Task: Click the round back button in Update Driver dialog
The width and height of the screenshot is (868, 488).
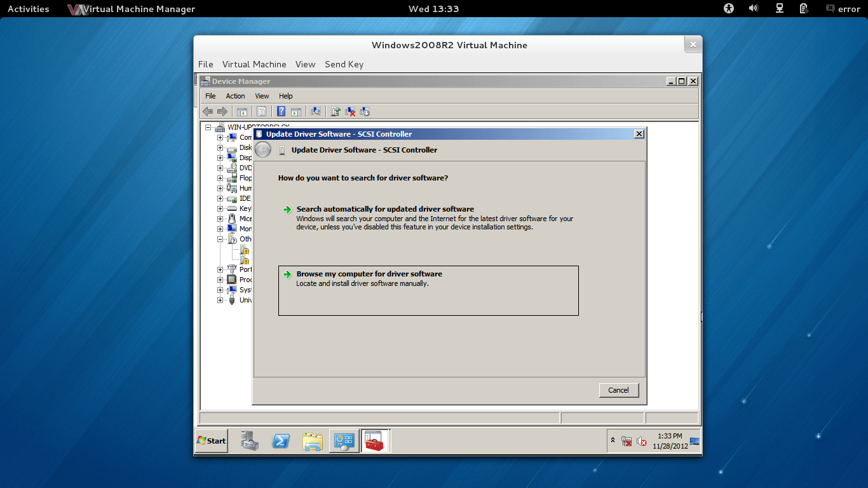Action: pyautogui.click(x=263, y=149)
